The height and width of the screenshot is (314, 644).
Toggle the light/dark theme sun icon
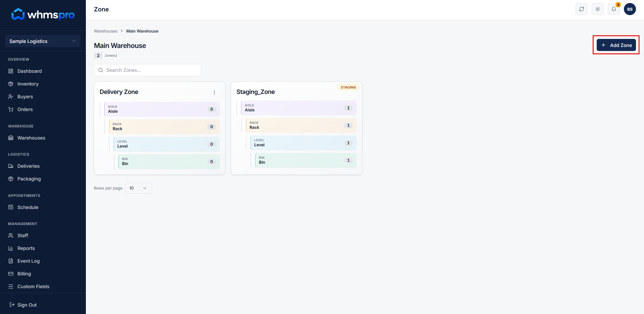(598, 9)
